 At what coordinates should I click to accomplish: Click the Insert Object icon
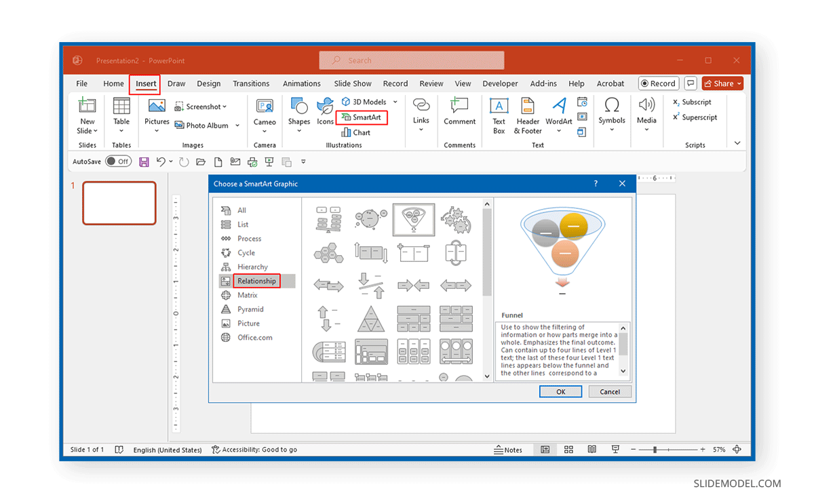(582, 132)
